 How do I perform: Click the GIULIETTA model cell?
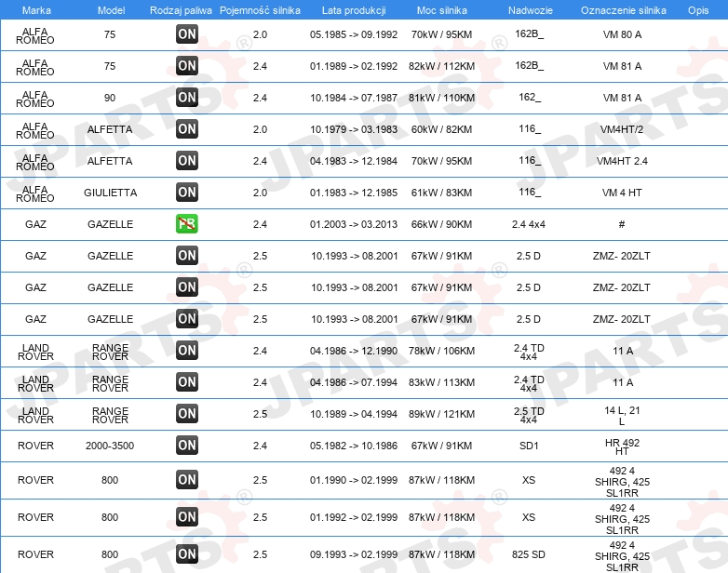tap(111, 193)
